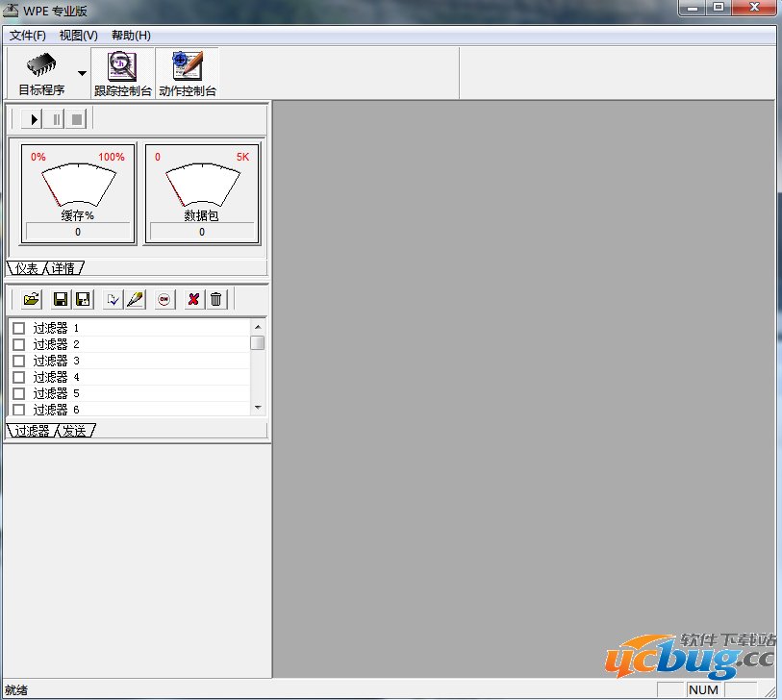The image size is (782, 700).
Task: Start logging with the play button
Action: [33, 119]
